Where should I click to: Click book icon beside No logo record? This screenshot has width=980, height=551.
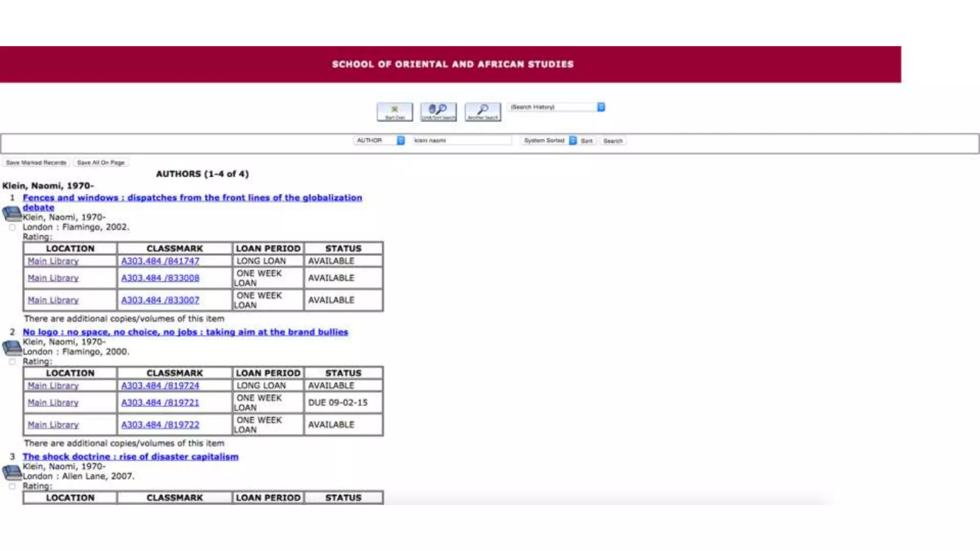click(12, 348)
